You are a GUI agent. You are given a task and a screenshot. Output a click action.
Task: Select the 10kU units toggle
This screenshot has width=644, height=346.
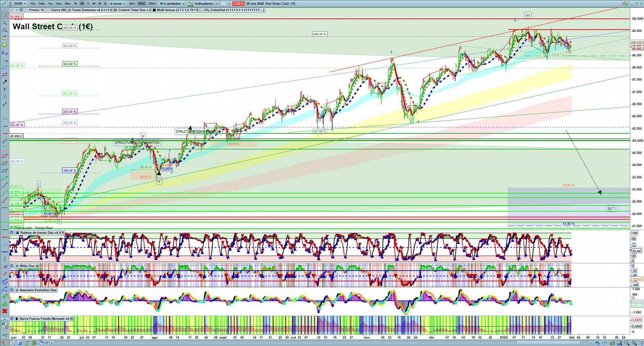click(x=142, y=4)
